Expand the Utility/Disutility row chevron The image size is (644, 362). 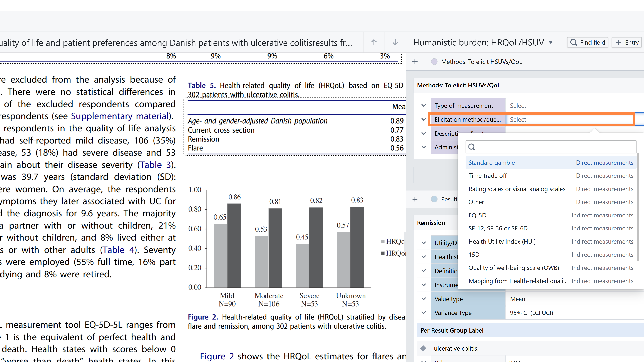coord(424,243)
